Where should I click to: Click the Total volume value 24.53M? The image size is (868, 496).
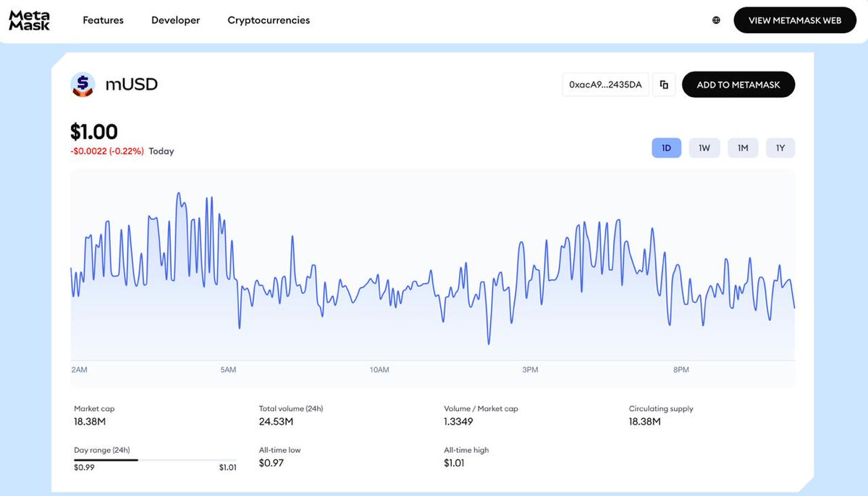pos(277,421)
